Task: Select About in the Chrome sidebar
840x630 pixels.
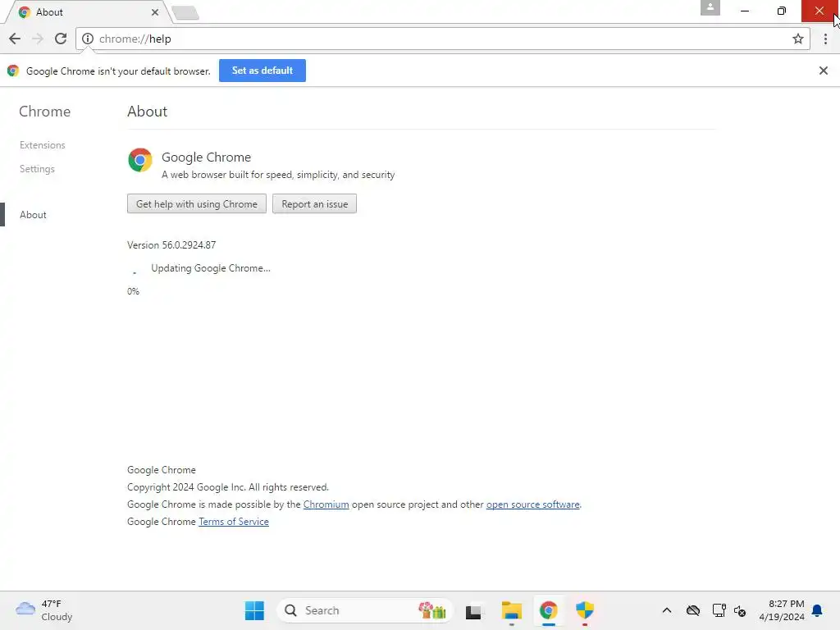Action: [x=33, y=215]
